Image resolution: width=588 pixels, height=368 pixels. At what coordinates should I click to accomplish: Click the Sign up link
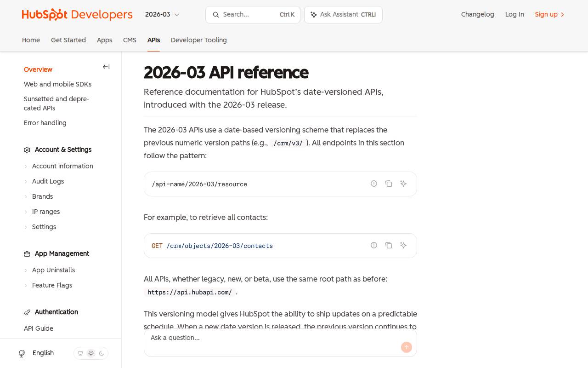pos(550,15)
